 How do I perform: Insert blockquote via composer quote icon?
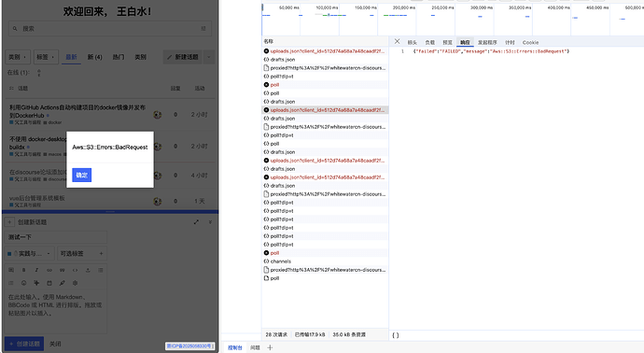coord(62,270)
